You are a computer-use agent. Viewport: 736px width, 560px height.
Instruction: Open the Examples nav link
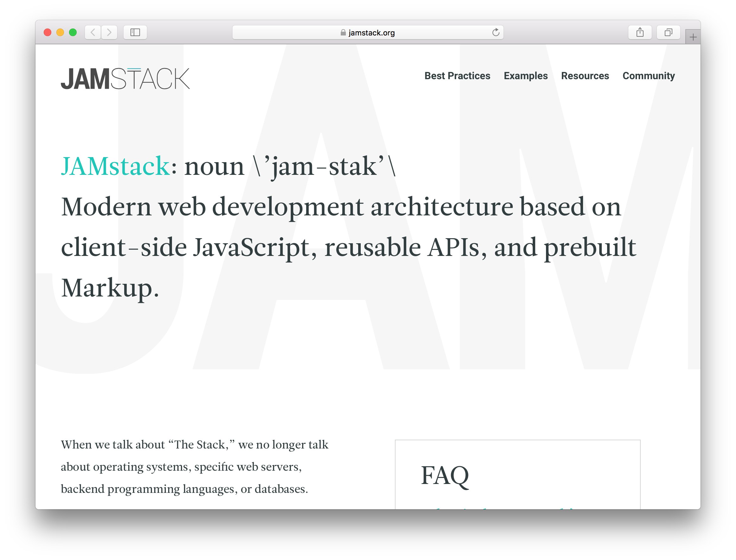[x=526, y=76]
